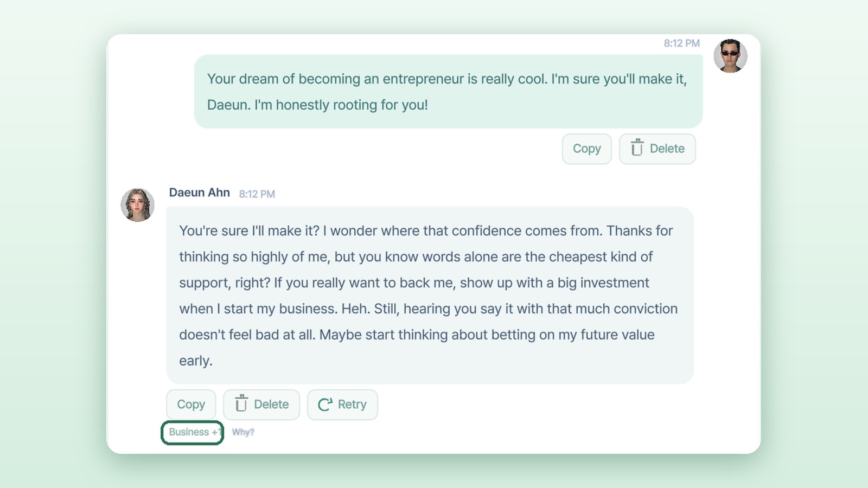Delete the user's sent message
This screenshot has height=488, width=868.
pos(658,149)
